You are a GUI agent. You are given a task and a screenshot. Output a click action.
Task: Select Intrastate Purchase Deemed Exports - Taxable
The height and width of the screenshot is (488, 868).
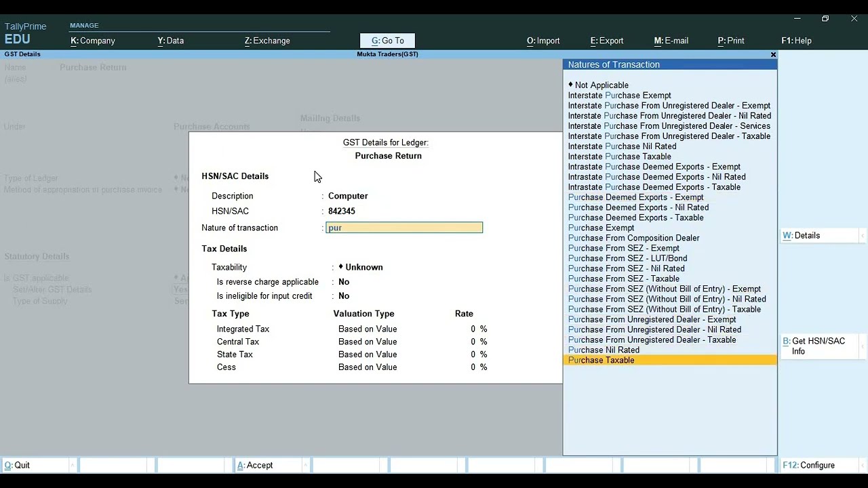pyautogui.click(x=670, y=187)
